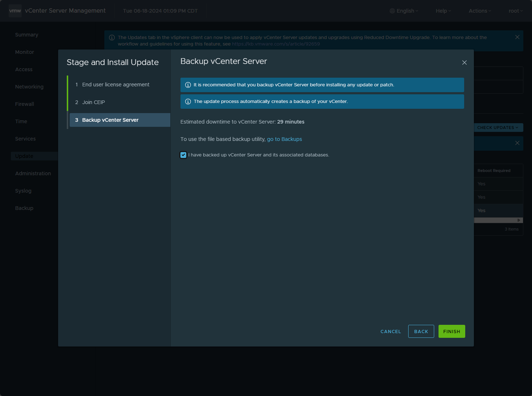Open Monitor in the sidebar
The height and width of the screenshot is (396, 532).
pyautogui.click(x=25, y=52)
